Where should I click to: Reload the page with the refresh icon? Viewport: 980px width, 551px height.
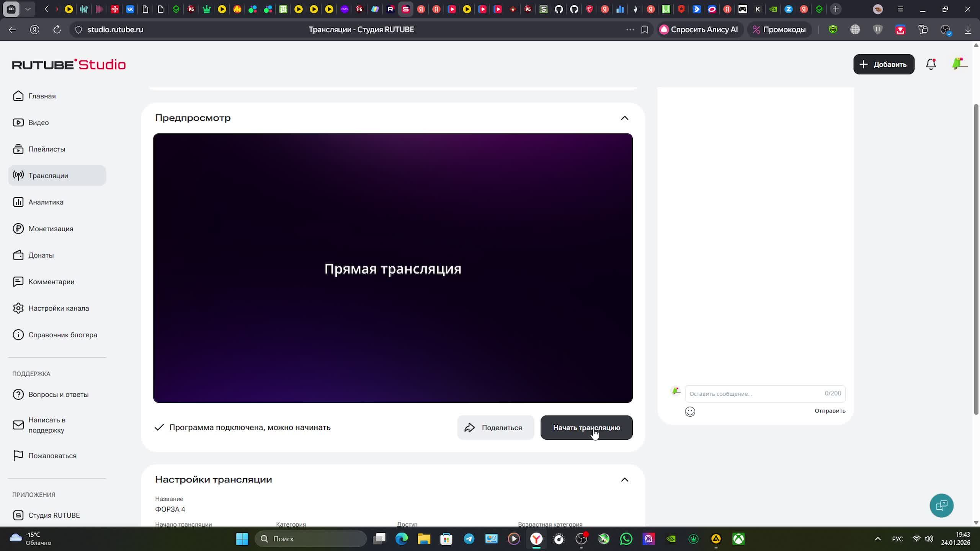click(57, 29)
